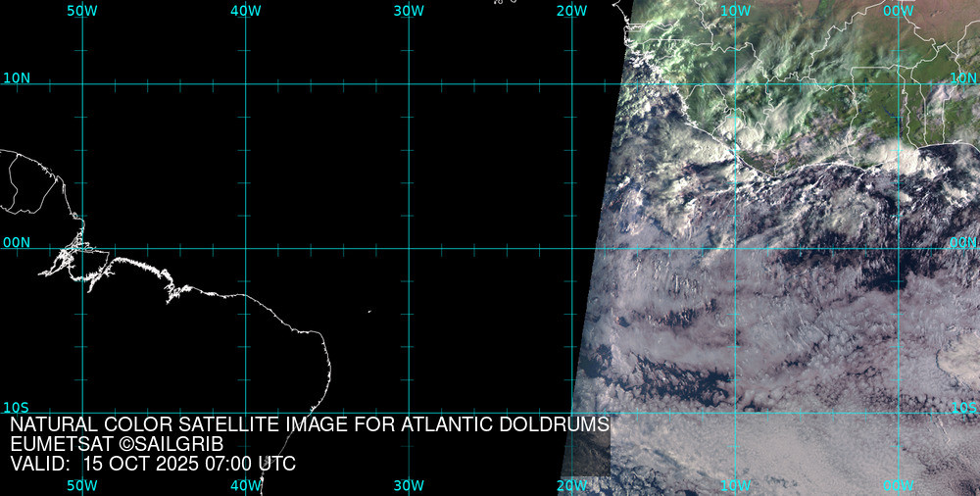Image resolution: width=980 pixels, height=496 pixels.
Task: Click the 30W longitude label at top
Action: tap(409, 11)
